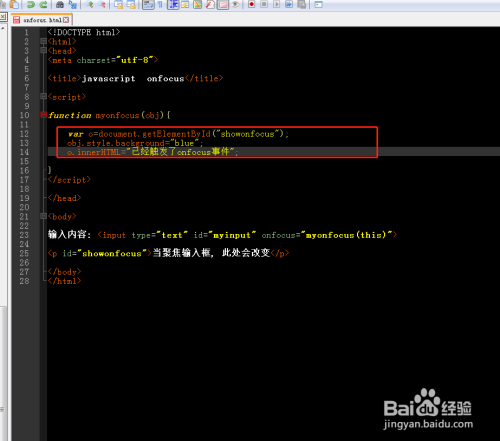Click the <p id="showonfocus"> tag
The image size is (500, 441).
(x=100, y=253)
